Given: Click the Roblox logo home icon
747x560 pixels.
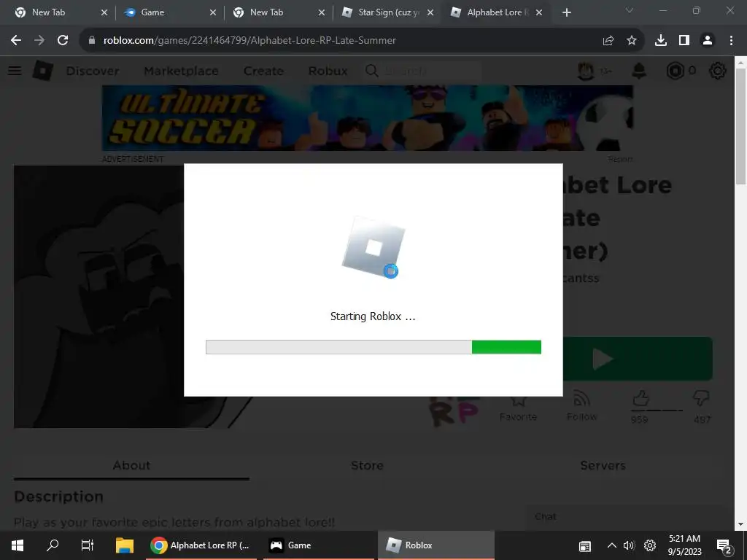Looking at the screenshot, I should [43, 71].
